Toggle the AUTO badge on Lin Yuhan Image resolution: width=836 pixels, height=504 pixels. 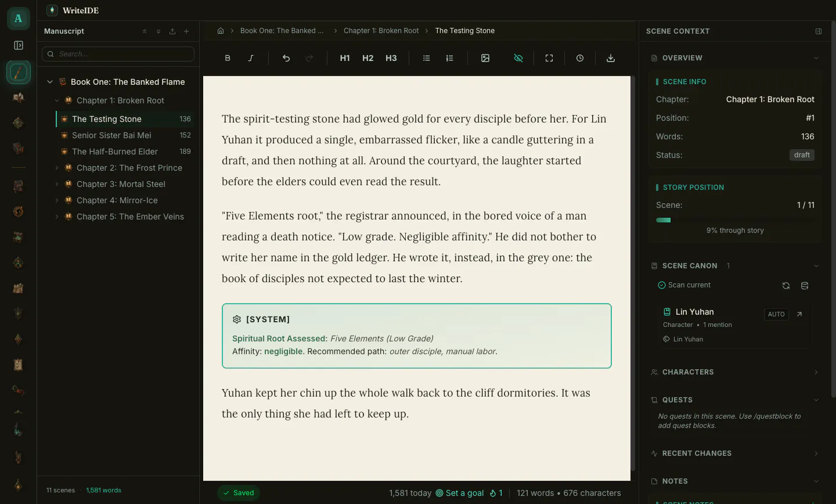coord(776,314)
